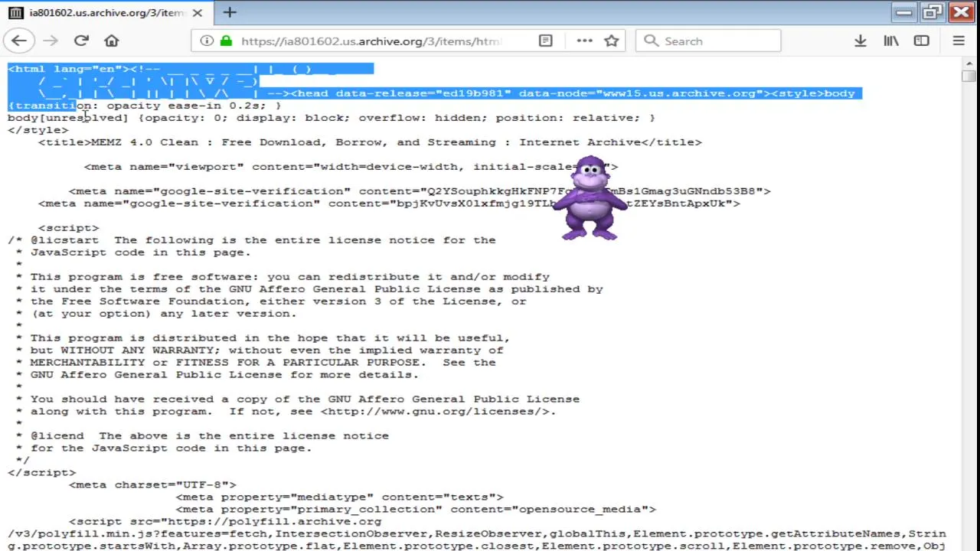Click the purple Bonzi Buddy gorilla
Viewport: 980px width, 551px height.
590,198
